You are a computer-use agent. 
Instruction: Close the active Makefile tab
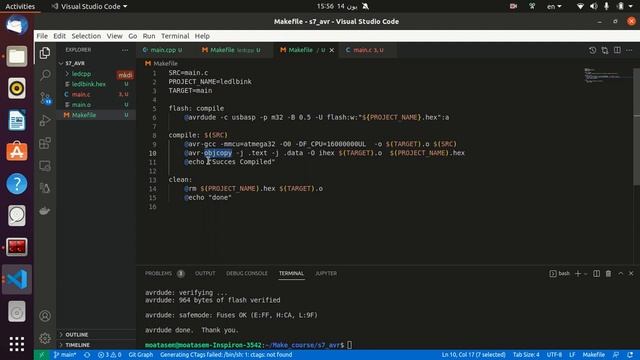point(331,50)
